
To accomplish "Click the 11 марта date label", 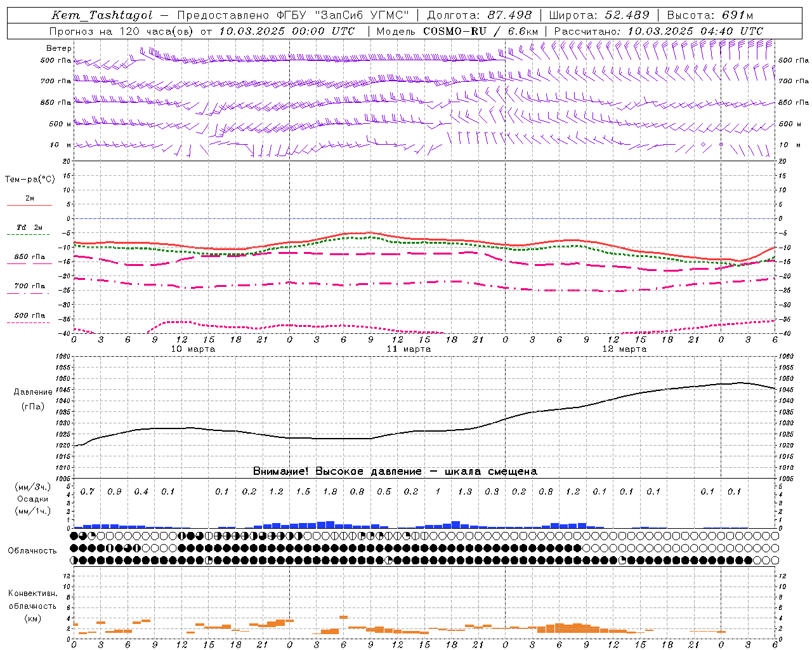I will click(x=409, y=349).
